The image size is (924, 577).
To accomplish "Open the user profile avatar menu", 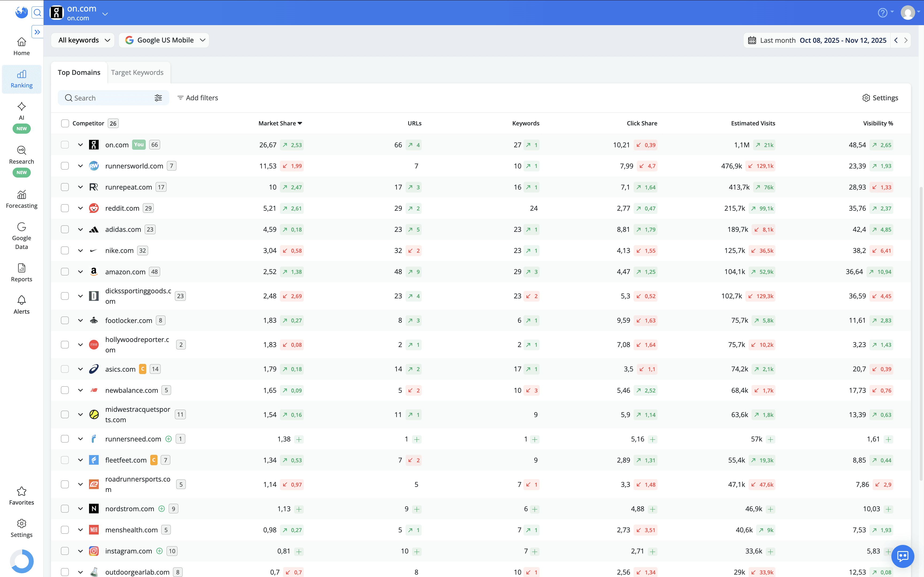I will point(908,13).
